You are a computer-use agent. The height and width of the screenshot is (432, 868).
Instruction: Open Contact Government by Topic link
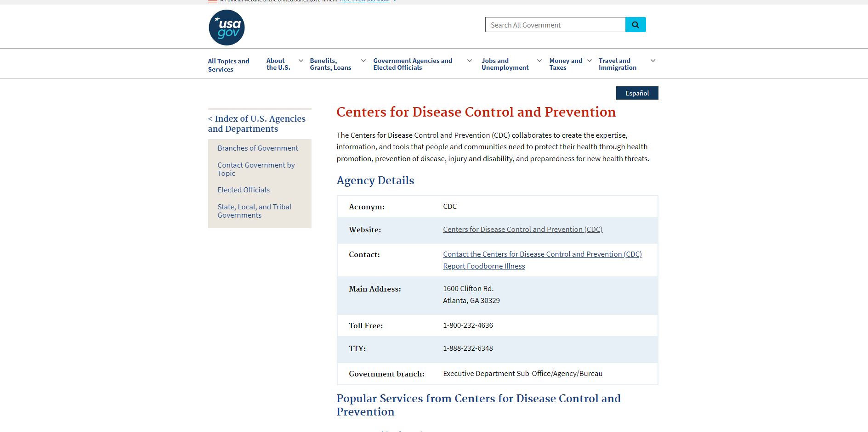pos(256,169)
